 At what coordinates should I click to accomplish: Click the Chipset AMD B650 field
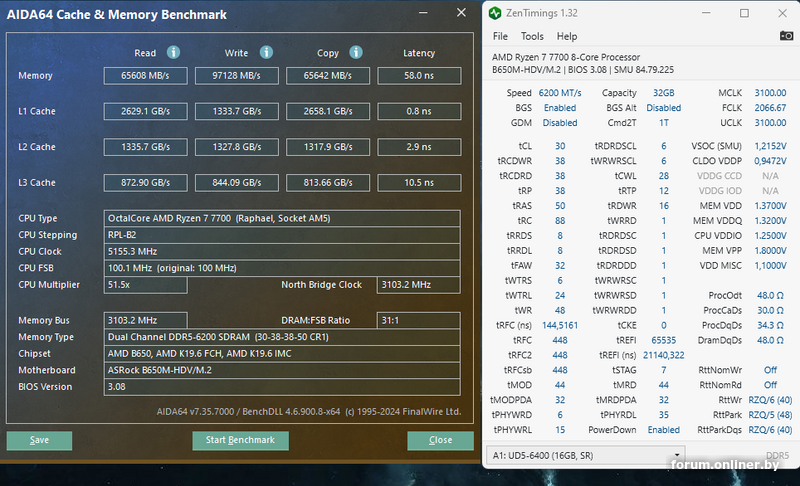click(282, 353)
